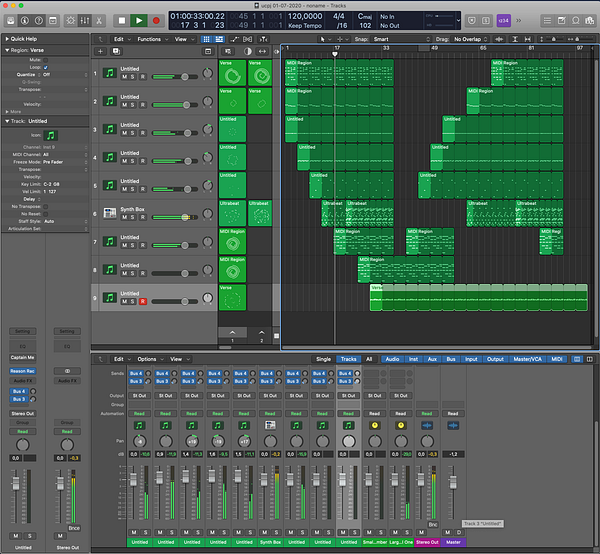
Task: Disable record arm on track 9
Action: [x=143, y=301]
